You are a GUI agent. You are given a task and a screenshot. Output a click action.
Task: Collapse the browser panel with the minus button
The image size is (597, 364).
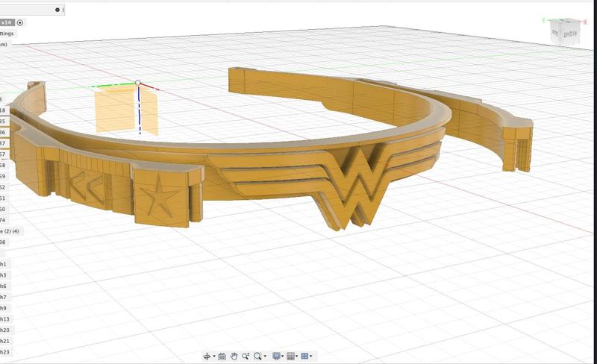pyautogui.click(x=57, y=10)
